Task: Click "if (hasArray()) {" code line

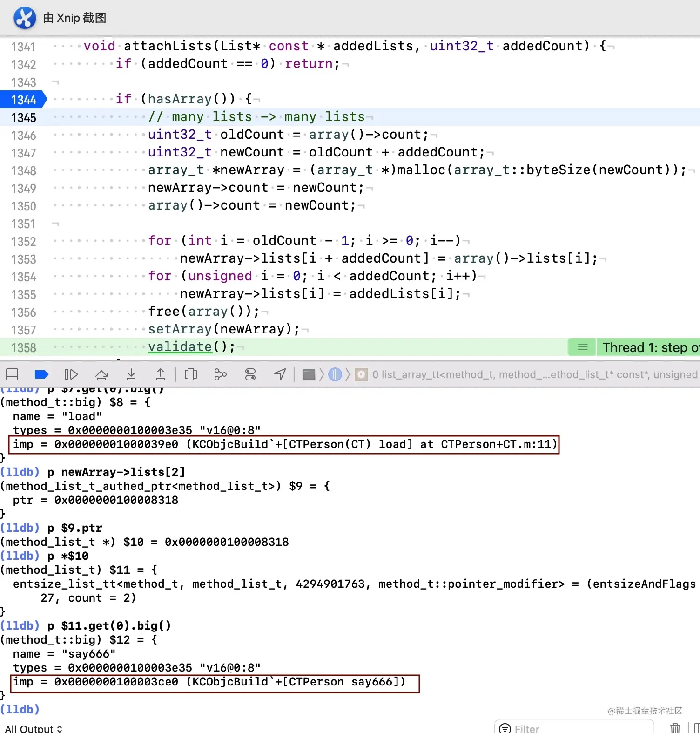Action: tap(183, 99)
